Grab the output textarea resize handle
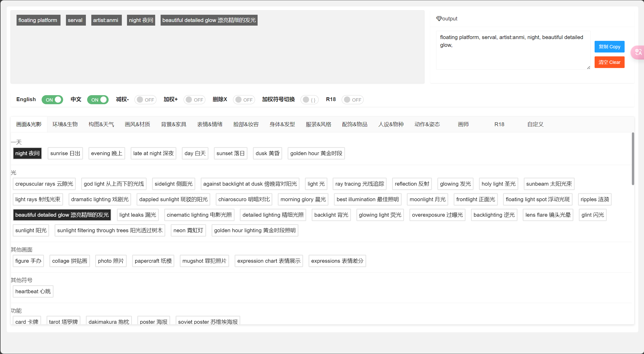This screenshot has height=354, width=644. 588,67
